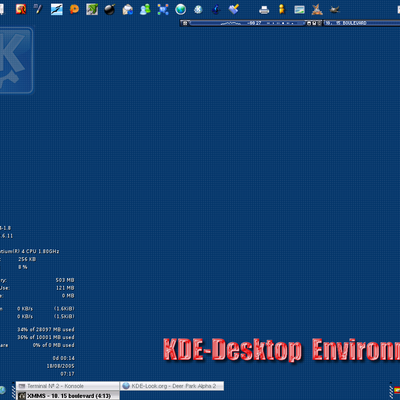Open the paintbrush drawing icon
Image resolution: width=400 pixels, height=400 pixels.
234,9
